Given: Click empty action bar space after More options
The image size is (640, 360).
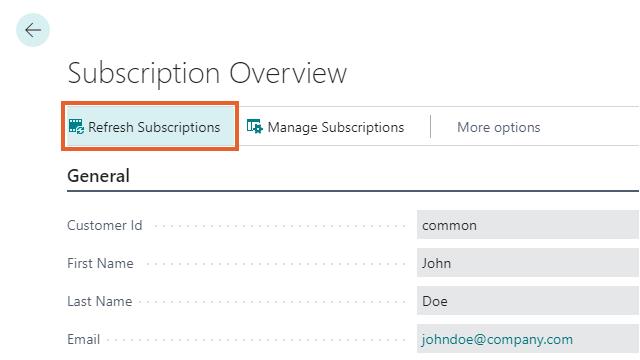Looking at the screenshot, I should [592, 127].
